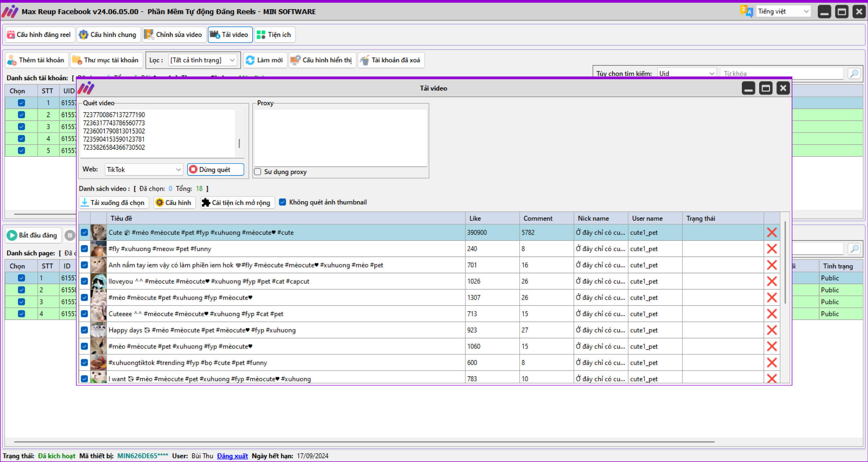Switch to the Chỉnh sửa video tab
Screen dimensions: 868x462
coord(174,35)
